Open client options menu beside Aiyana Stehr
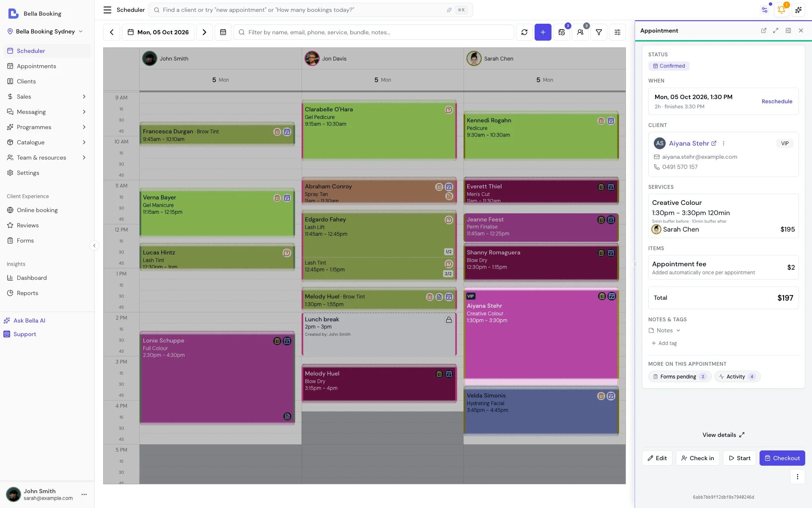 724,144
